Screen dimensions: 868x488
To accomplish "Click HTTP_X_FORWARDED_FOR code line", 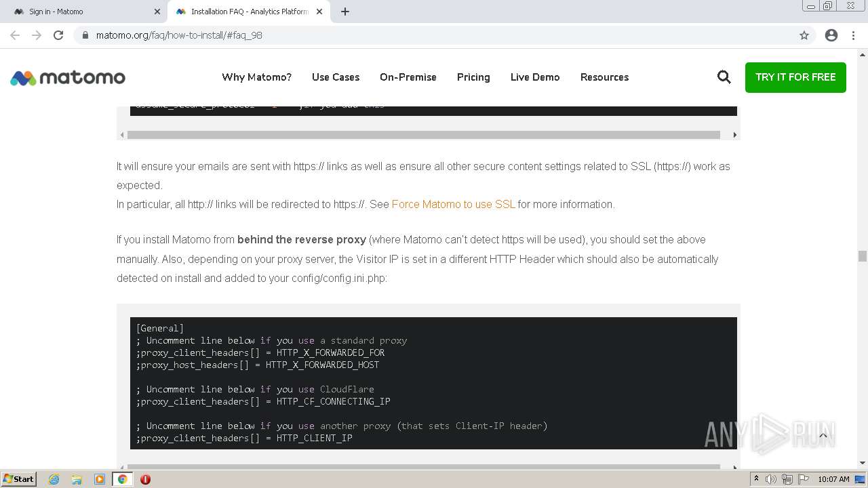I will [260, 352].
